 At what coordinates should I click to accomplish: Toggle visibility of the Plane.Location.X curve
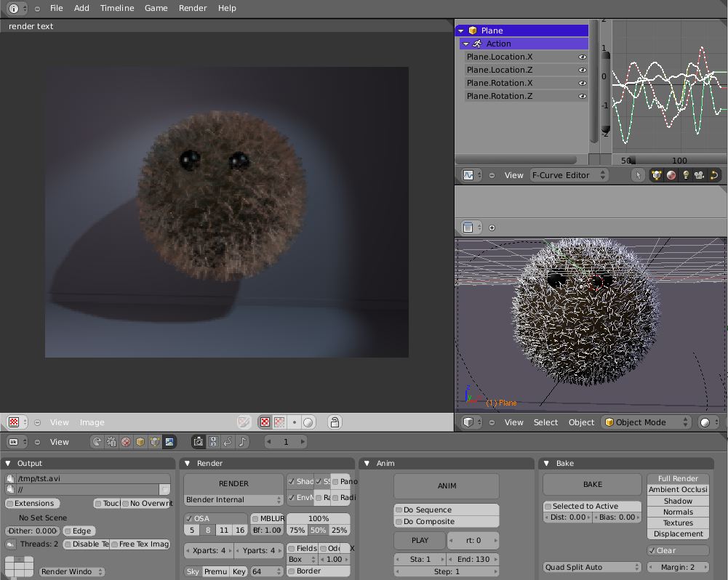coord(582,57)
